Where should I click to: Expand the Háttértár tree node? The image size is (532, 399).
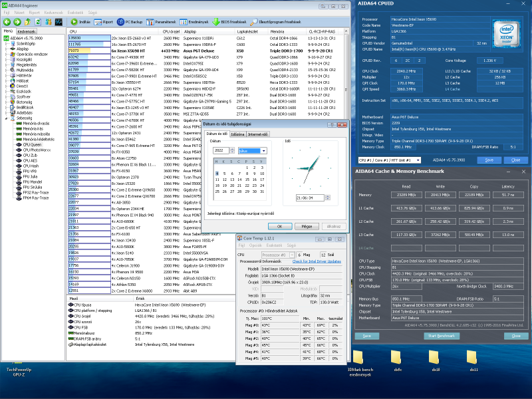(x=6, y=76)
